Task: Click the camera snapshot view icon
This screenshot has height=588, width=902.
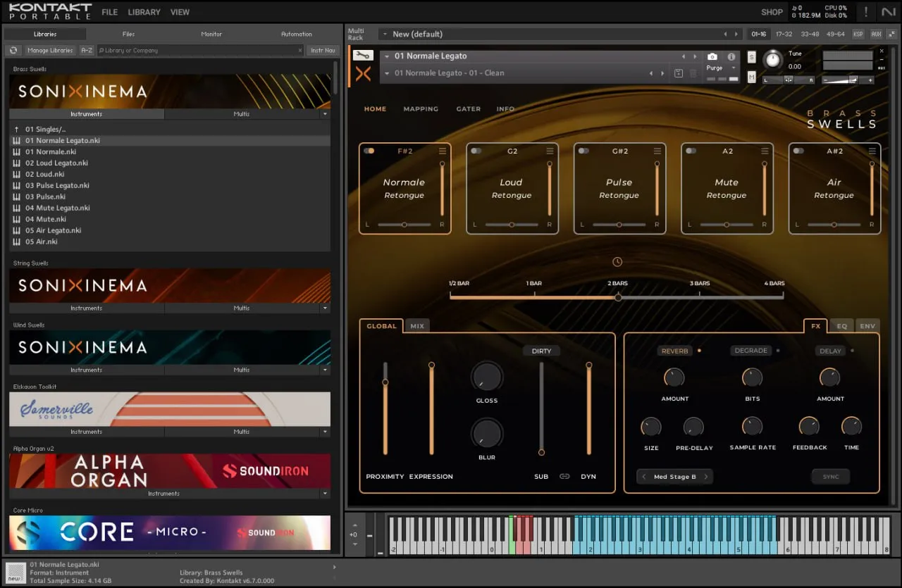Action: click(x=712, y=56)
